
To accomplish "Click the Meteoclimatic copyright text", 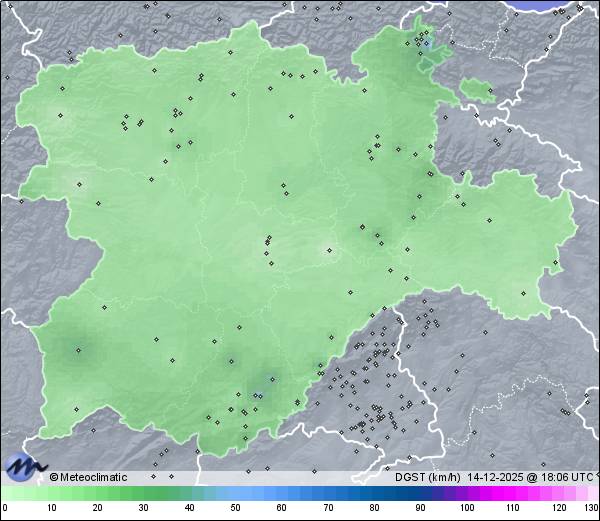I will 89,477.
